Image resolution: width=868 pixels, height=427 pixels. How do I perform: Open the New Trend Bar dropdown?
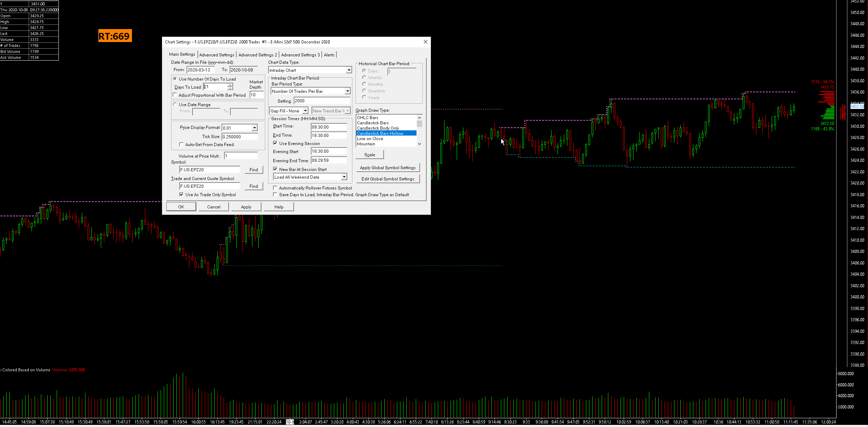click(348, 111)
